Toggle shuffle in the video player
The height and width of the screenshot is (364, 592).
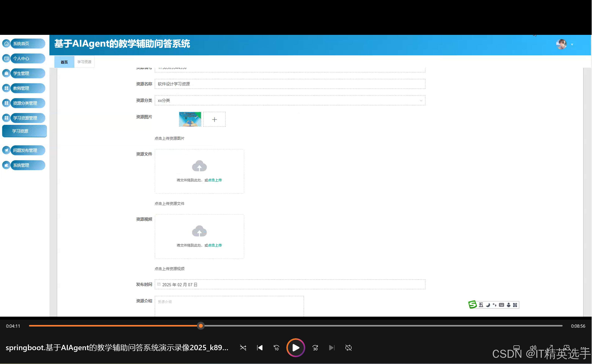tap(243, 348)
